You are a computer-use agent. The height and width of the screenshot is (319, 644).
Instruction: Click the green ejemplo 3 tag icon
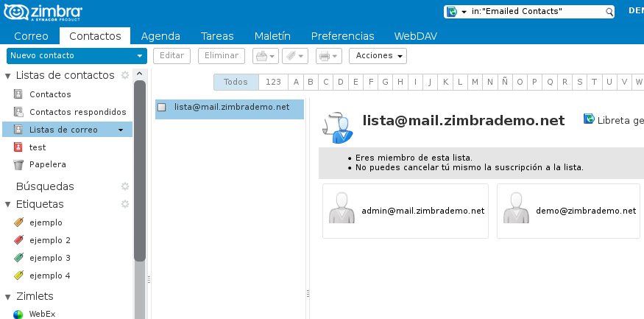click(x=18, y=258)
